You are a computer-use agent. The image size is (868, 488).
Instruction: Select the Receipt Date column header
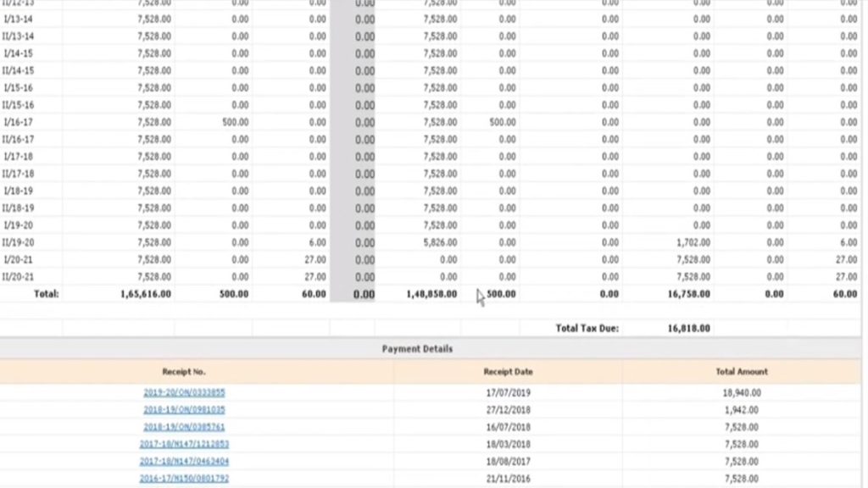509,371
